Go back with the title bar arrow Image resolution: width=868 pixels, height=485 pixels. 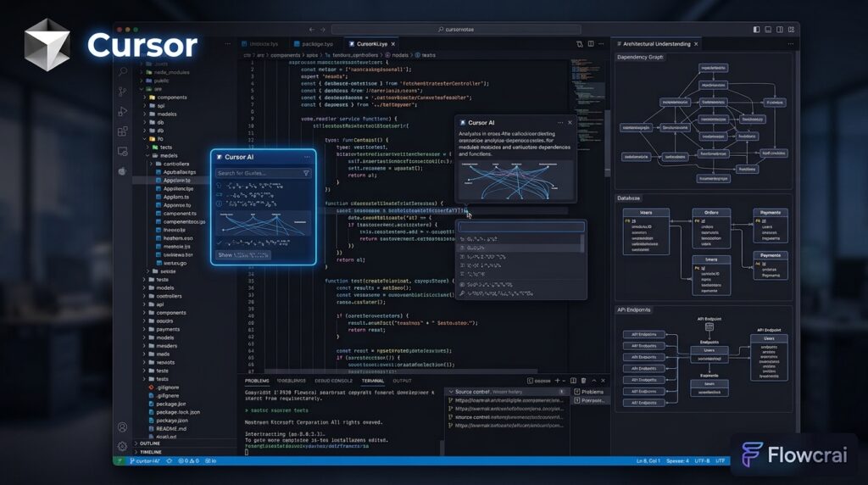tap(311, 30)
